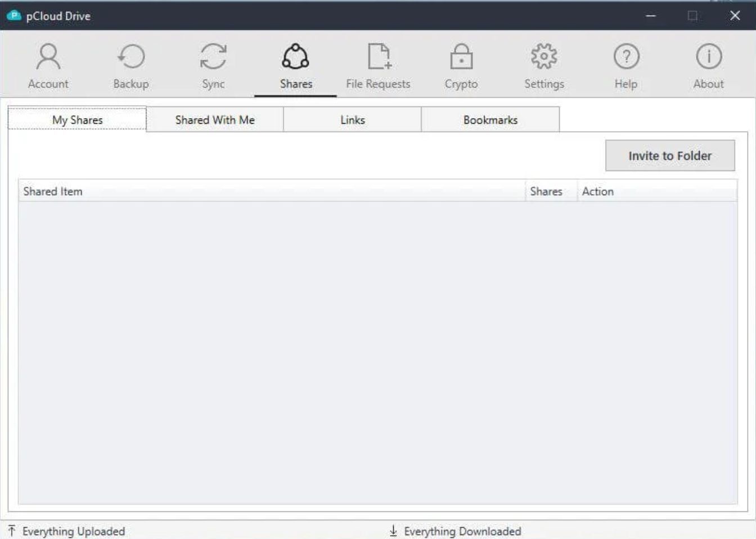Open the Help section
756x539 pixels.
point(626,66)
